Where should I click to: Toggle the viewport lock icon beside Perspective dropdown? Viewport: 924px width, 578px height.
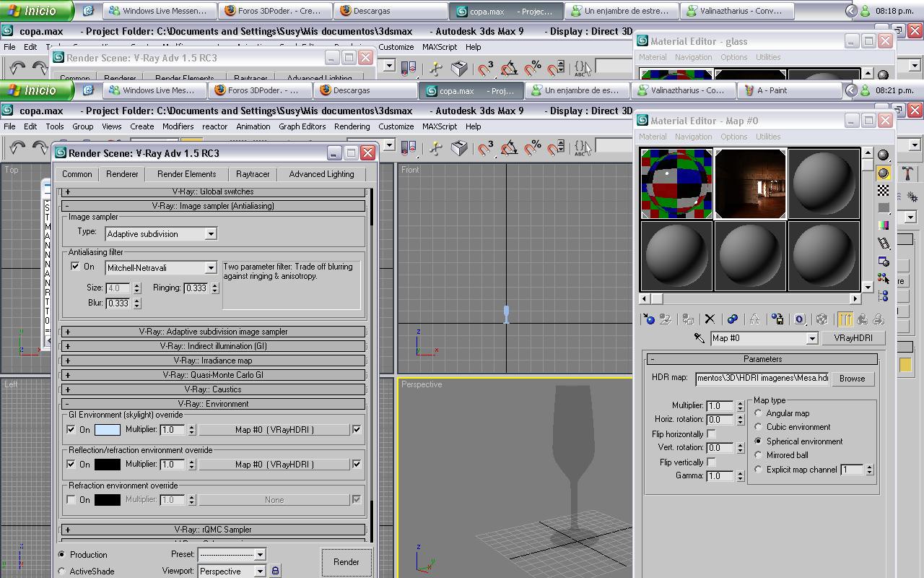pyautogui.click(x=275, y=571)
